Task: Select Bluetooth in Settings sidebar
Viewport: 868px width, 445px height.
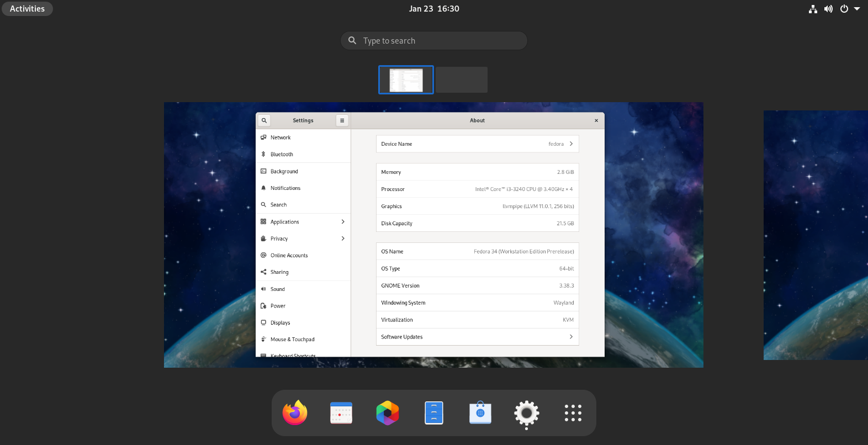Action: [303, 154]
